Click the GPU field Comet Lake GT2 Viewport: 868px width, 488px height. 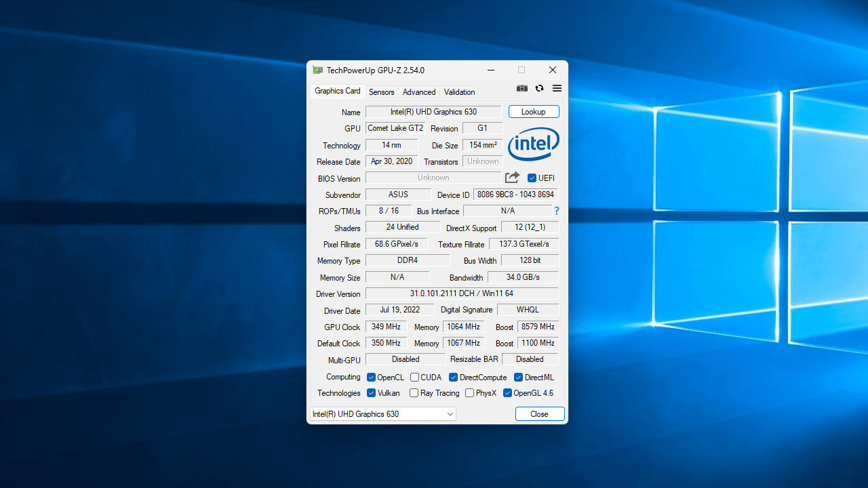tap(395, 128)
